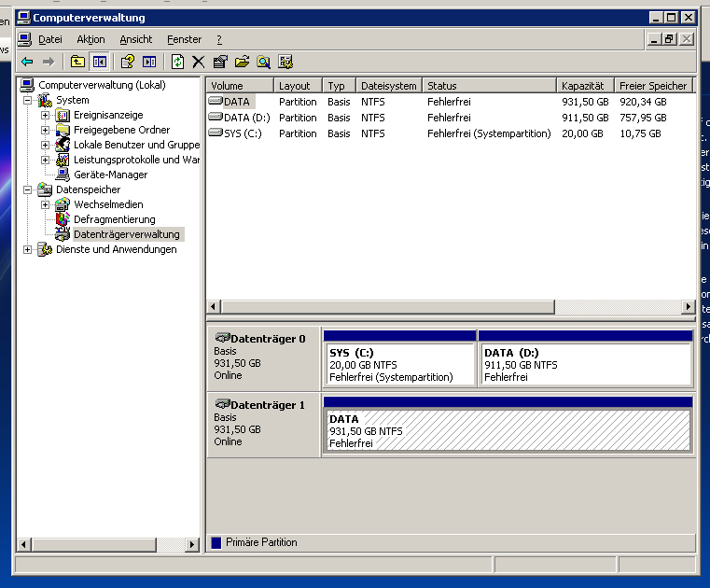Open the Ansicht menu
The width and height of the screenshot is (710, 588).
tap(136, 40)
